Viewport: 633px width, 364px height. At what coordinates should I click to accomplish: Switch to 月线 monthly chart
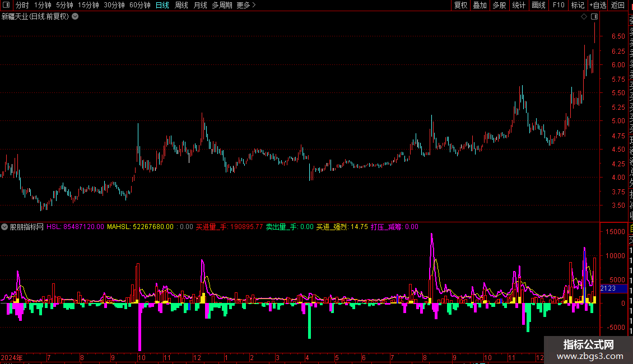pyautogui.click(x=200, y=5)
